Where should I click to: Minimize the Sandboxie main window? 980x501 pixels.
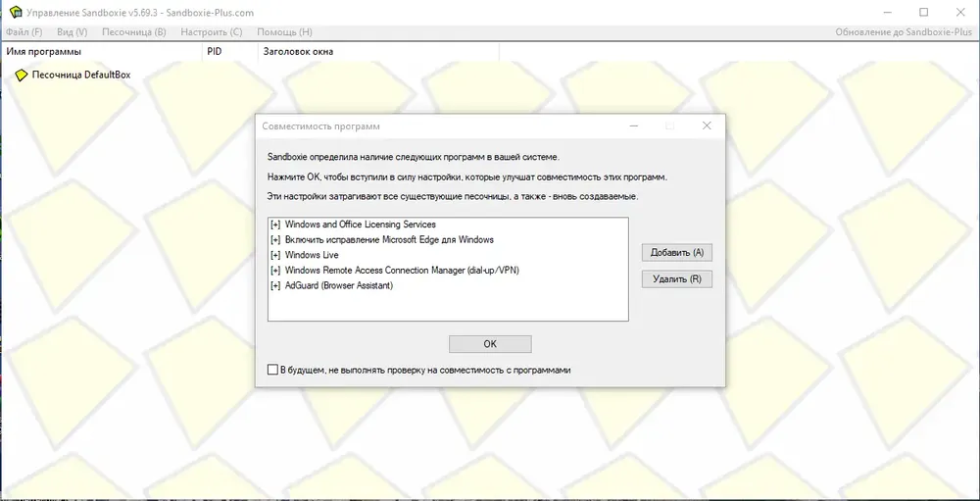click(886, 12)
